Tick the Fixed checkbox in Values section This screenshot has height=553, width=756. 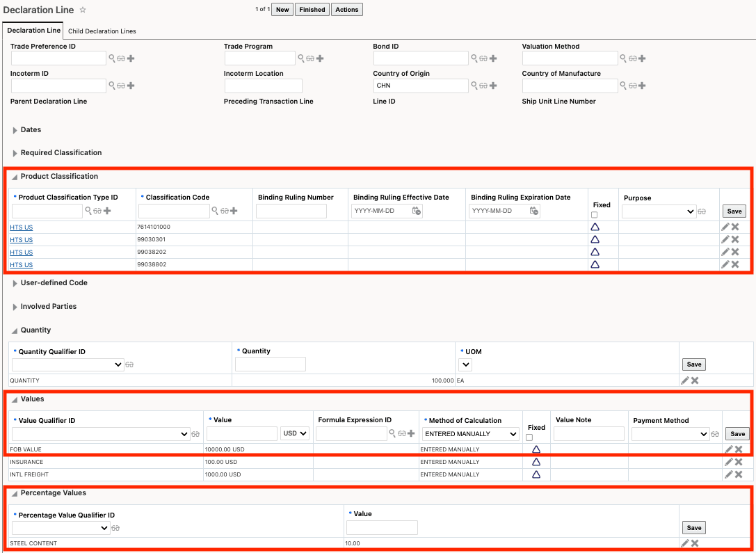pos(529,438)
